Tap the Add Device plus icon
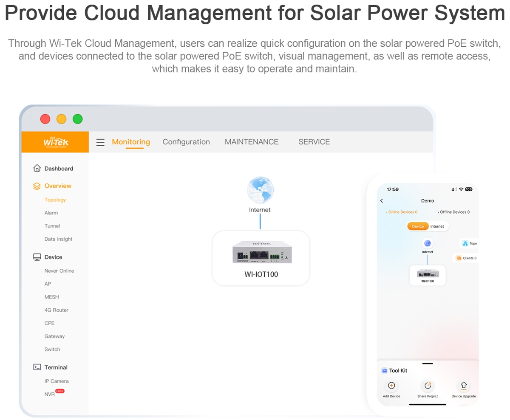 coord(391,386)
